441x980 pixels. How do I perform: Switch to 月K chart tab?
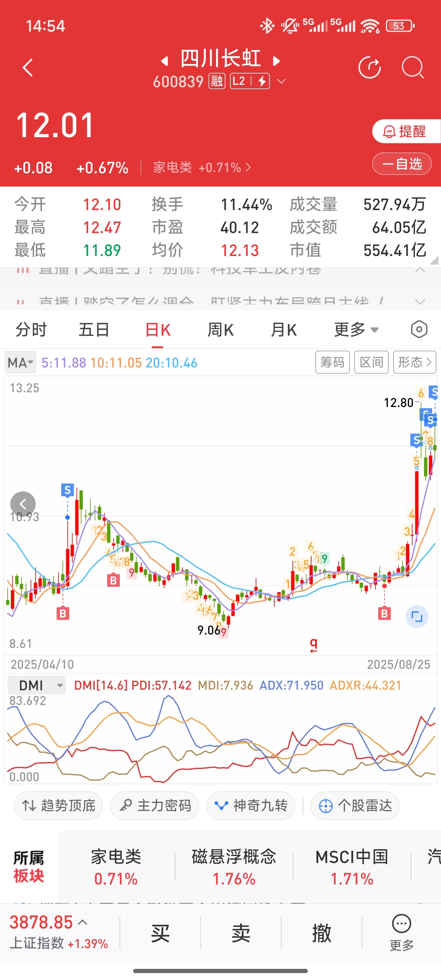pyautogui.click(x=284, y=330)
